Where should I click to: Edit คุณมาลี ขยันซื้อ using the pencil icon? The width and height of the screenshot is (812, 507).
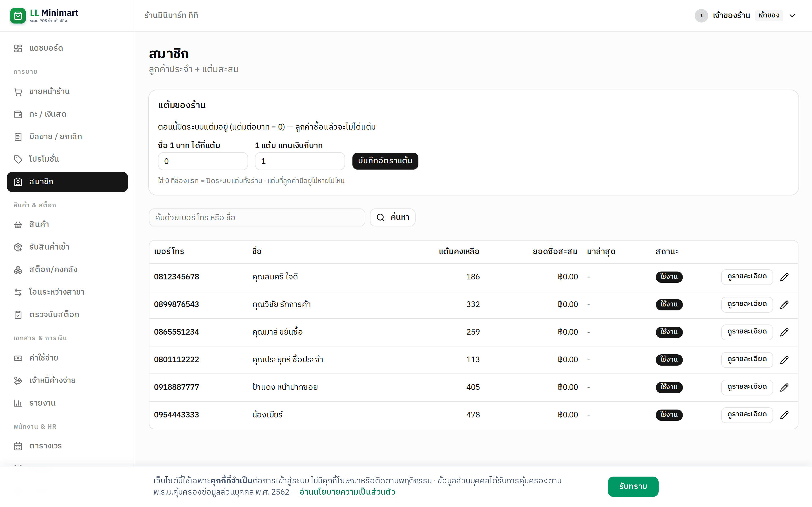pos(784,332)
